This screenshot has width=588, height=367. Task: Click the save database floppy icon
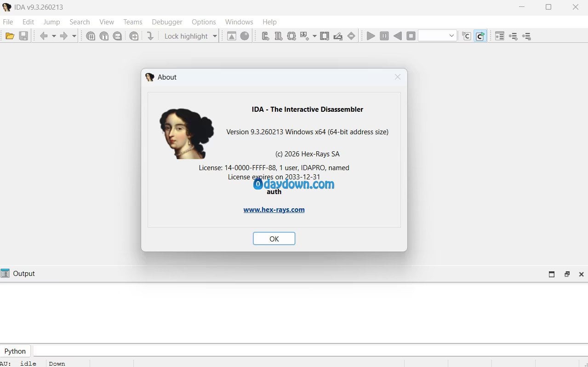23,36
